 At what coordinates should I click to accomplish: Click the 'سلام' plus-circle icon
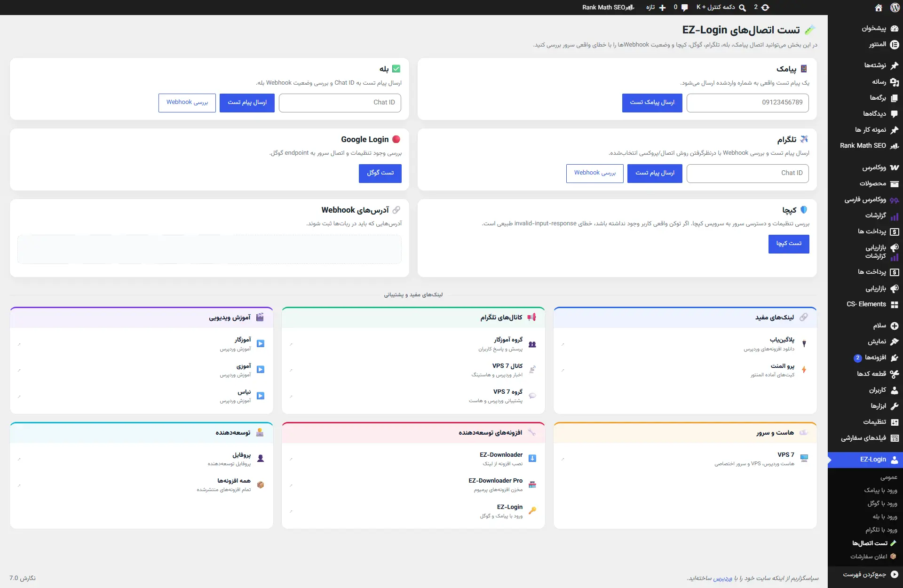click(895, 326)
